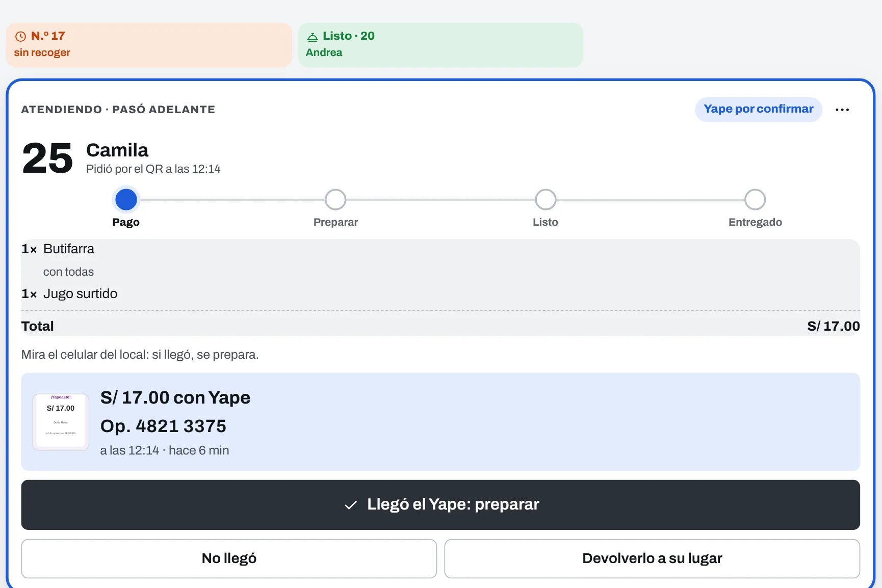Image resolution: width=882 pixels, height=588 pixels.
Task: Open the three-dots more options menu
Action: pyautogui.click(x=842, y=110)
